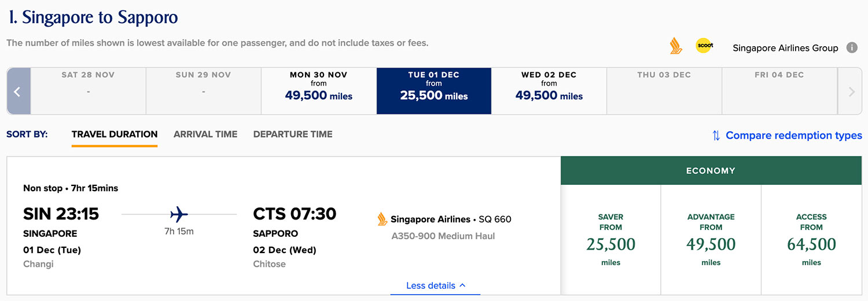Open the Singapore Airlines Group info icon
868x301 pixels.
(852, 47)
